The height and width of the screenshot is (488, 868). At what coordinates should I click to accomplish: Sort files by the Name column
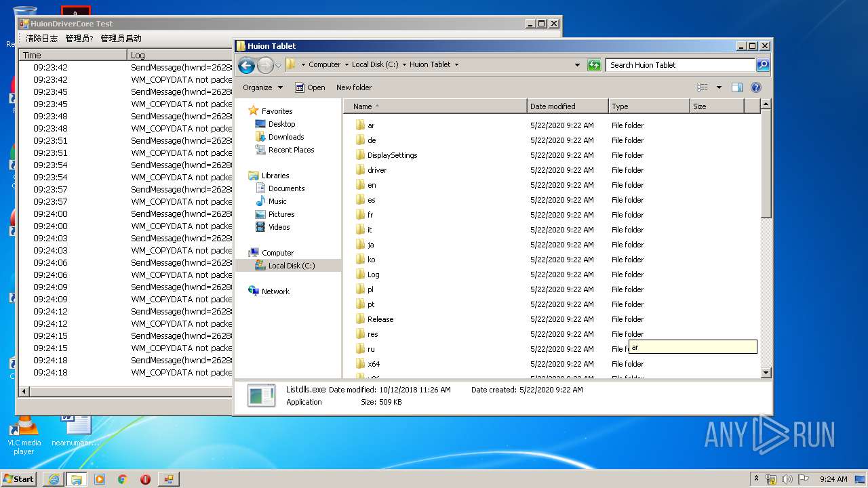click(435, 106)
